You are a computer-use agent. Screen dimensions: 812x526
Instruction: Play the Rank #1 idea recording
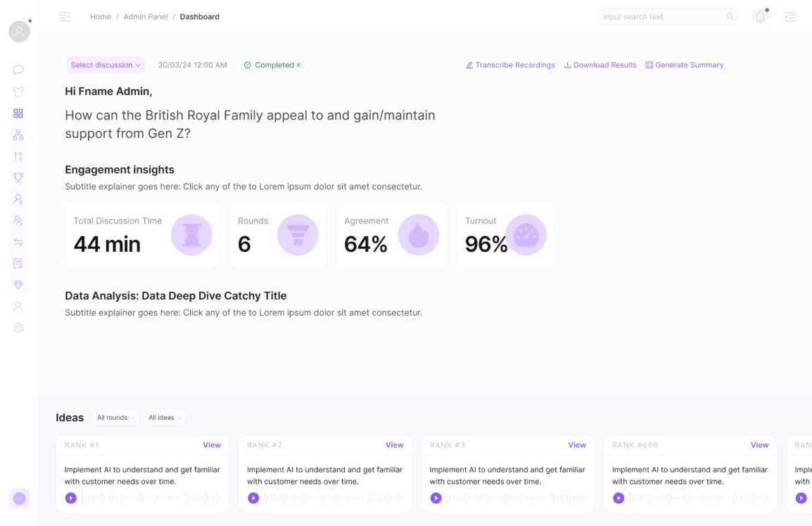(x=71, y=498)
